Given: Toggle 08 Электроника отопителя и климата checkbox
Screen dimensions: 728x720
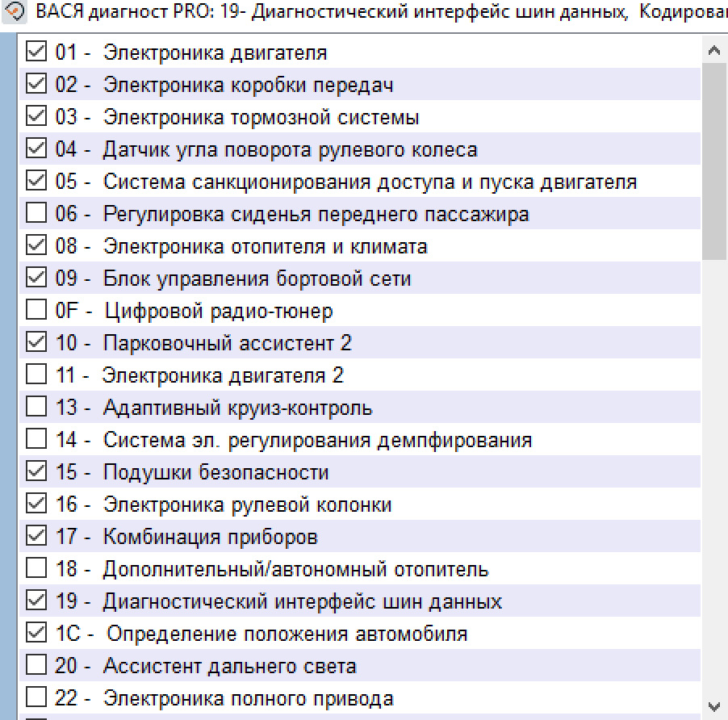Looking at the screenshot, I should 36,245.
